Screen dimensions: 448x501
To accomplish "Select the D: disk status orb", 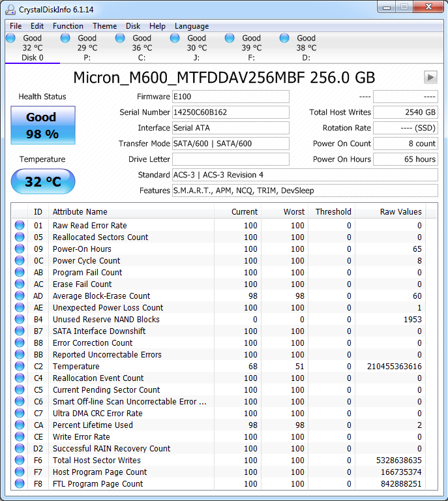I will click(x=284, y=38).
